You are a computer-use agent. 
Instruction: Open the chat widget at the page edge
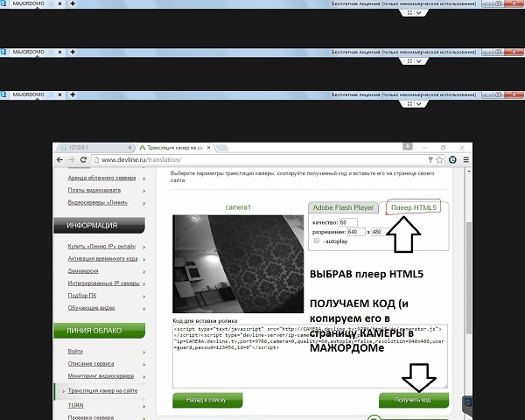coord(468,403)
